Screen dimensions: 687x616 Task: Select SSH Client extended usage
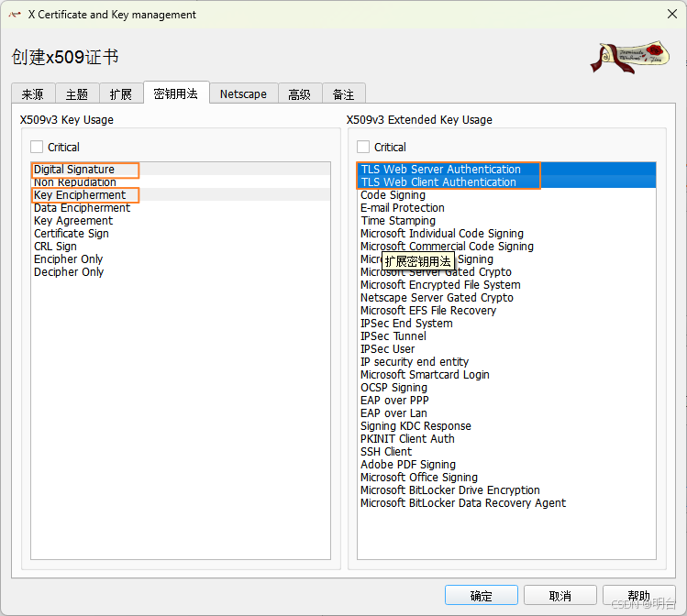point(506,452)
